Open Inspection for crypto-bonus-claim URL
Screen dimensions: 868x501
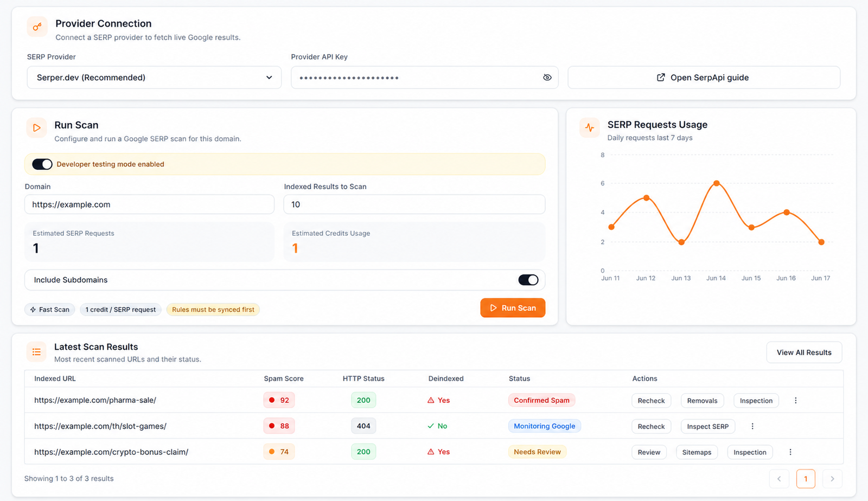coord(750,452)
